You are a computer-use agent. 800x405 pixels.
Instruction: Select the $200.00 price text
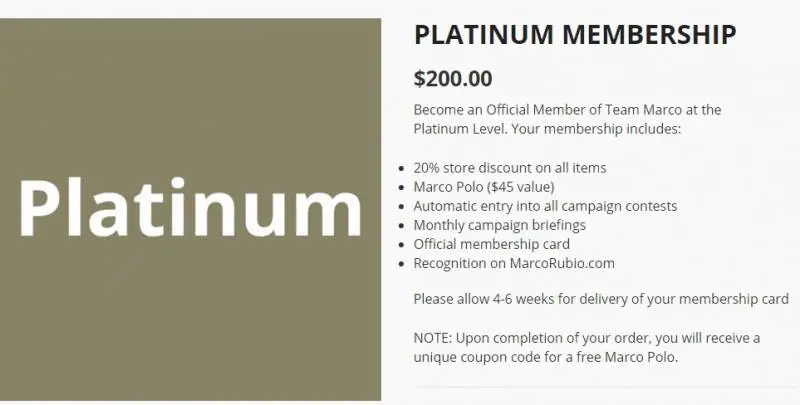pyautogui.click(x=453, y=78)
